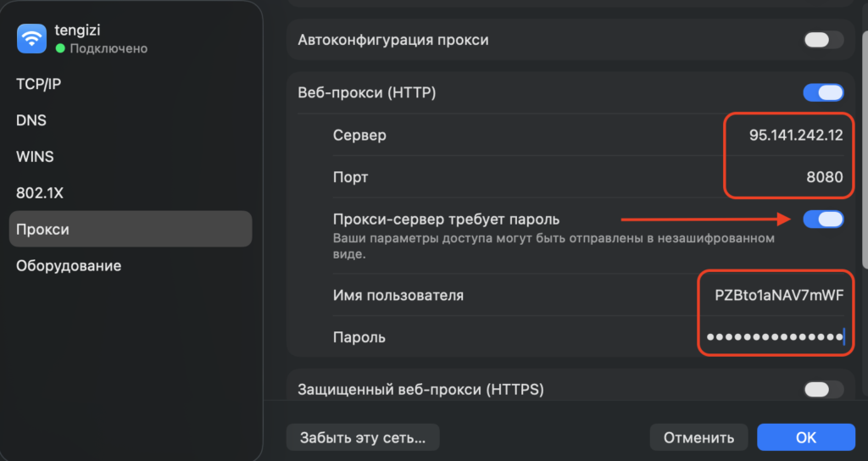Click the Wi-Fi network icon

[32, 38]
